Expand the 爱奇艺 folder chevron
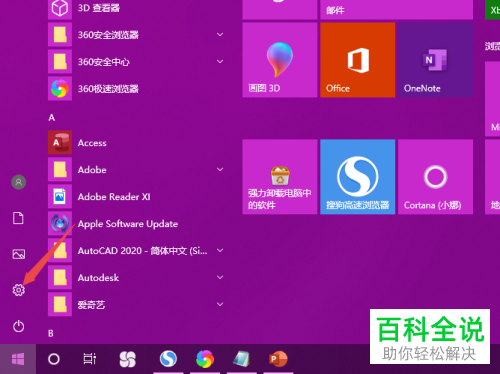 [220, 304]
